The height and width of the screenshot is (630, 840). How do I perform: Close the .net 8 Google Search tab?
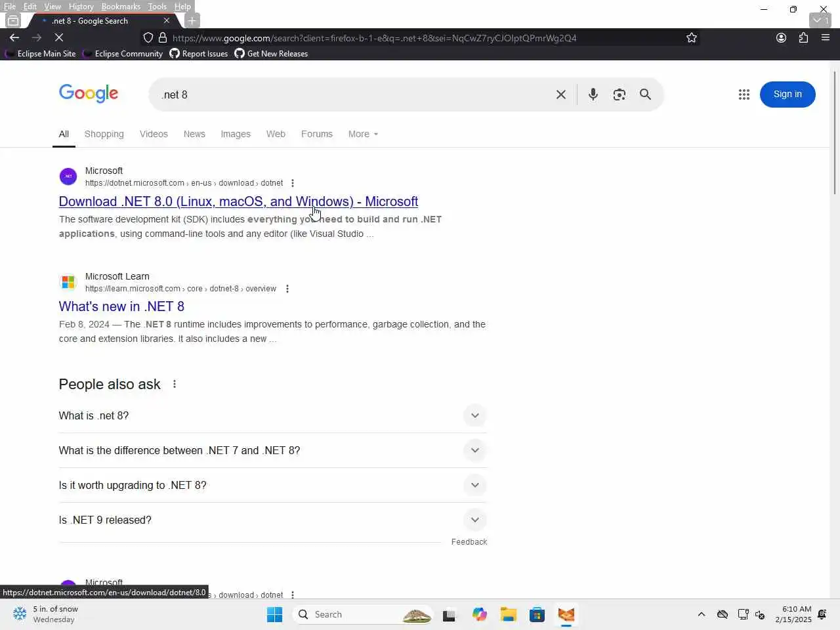point(167,20)
